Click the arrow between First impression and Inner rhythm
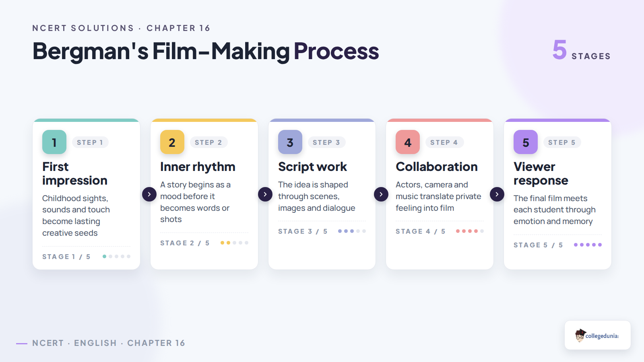This screenshot has width=644, height=362. [149, 194]
